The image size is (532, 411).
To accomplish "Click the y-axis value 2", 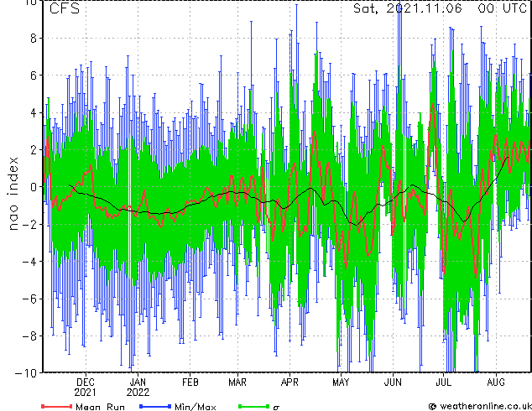I will 34,150.
